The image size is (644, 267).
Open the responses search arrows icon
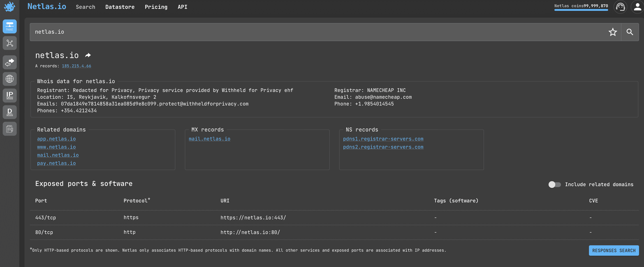click(x=9, y=62)
